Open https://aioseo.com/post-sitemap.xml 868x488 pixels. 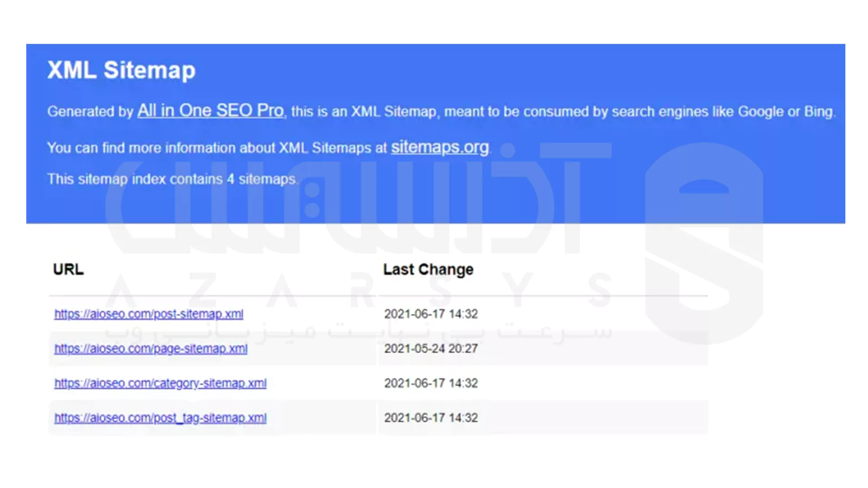click(149, 314)
